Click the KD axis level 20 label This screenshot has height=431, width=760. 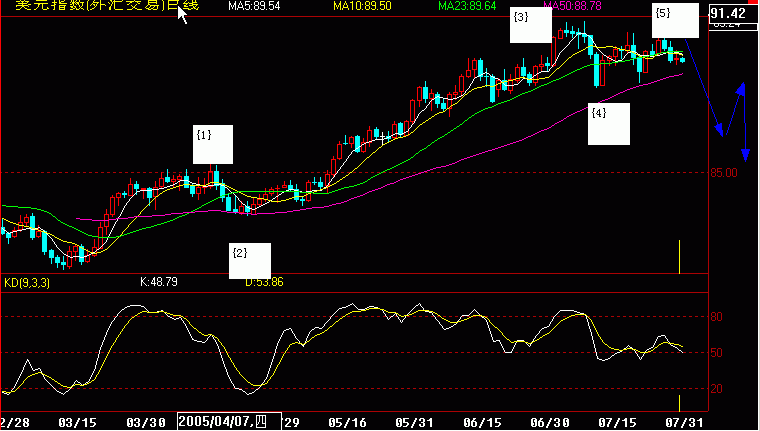point(716,389)
